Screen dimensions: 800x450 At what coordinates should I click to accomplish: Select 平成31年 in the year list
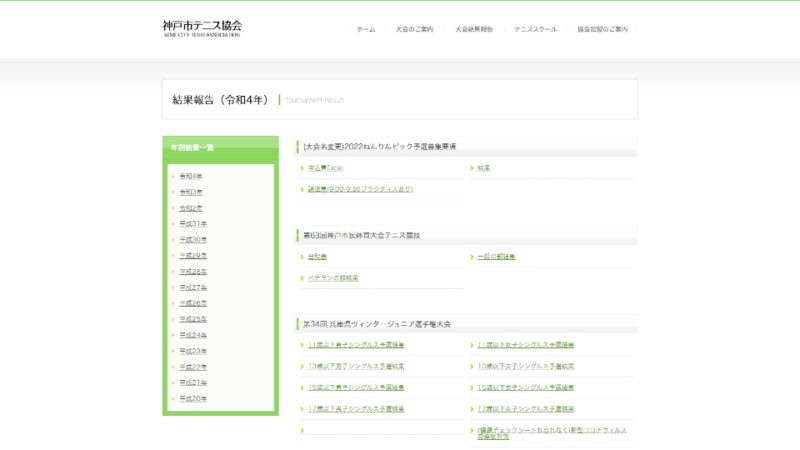coord(193,223)
